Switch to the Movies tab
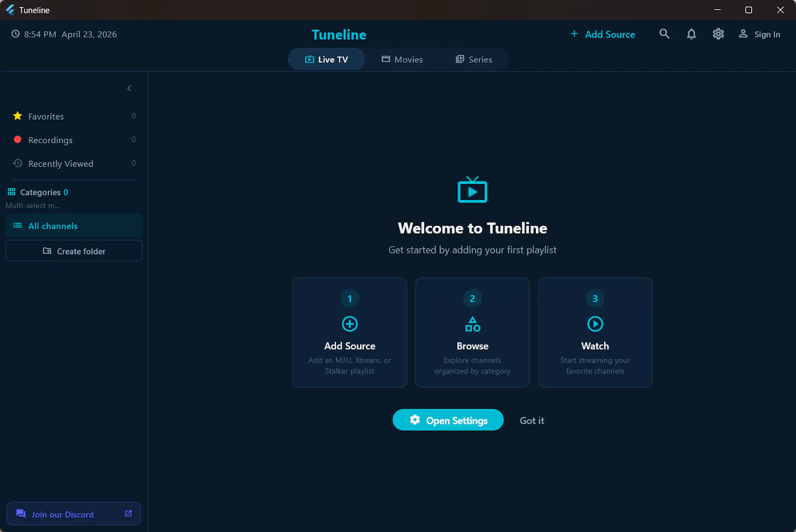Image resolution: width=796 pixels, height=532 pixels. point(402,59)
